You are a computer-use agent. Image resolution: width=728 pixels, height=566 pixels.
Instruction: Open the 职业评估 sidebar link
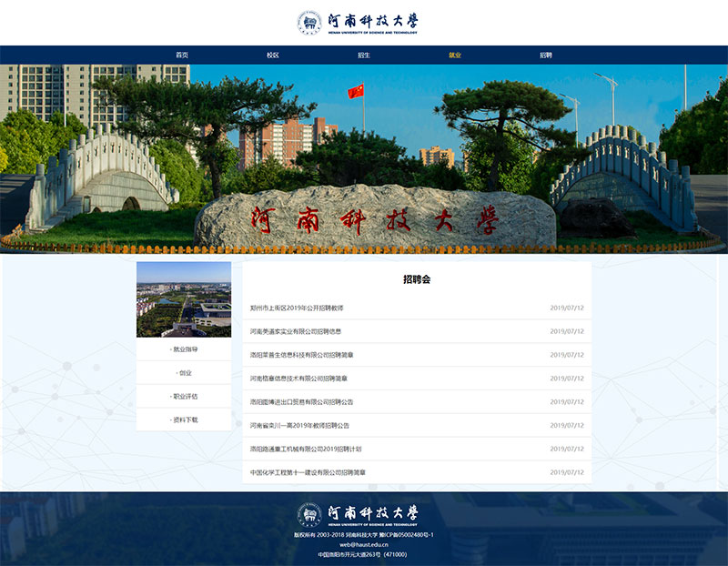(x=184, y=396)
